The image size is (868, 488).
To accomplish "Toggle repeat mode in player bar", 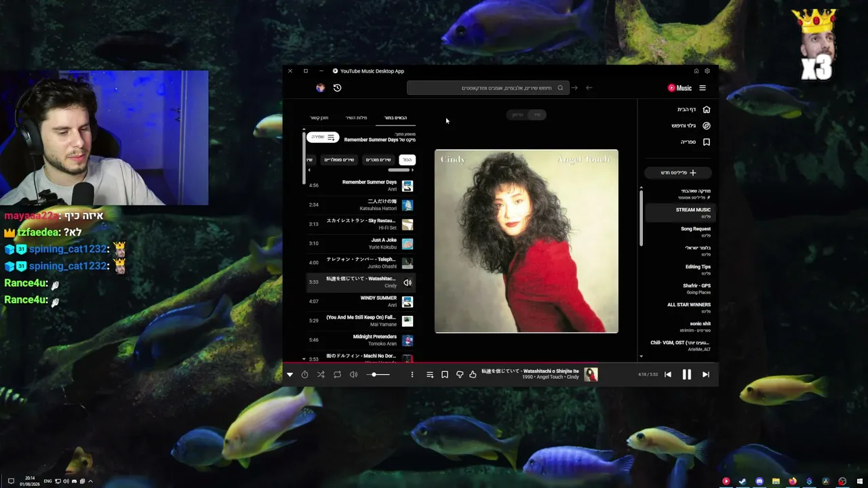I will 337,374.
